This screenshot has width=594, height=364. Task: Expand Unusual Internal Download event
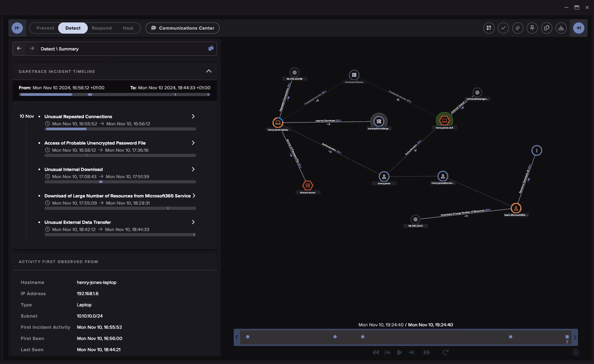(193, 169)
